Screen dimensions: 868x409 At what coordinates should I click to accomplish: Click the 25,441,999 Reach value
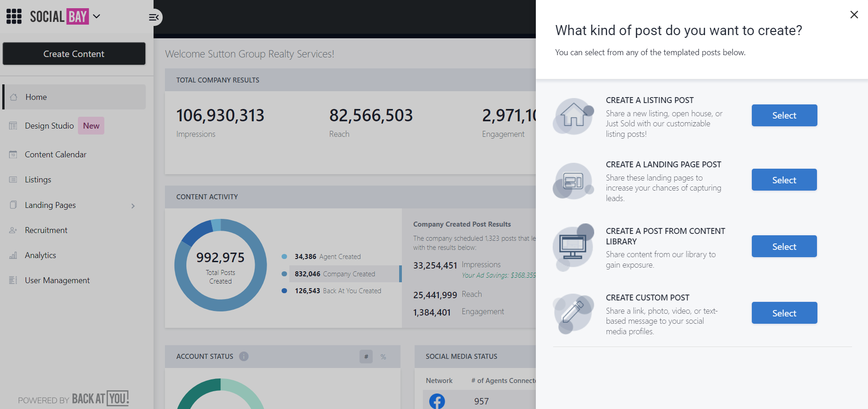tap(435, 295)
